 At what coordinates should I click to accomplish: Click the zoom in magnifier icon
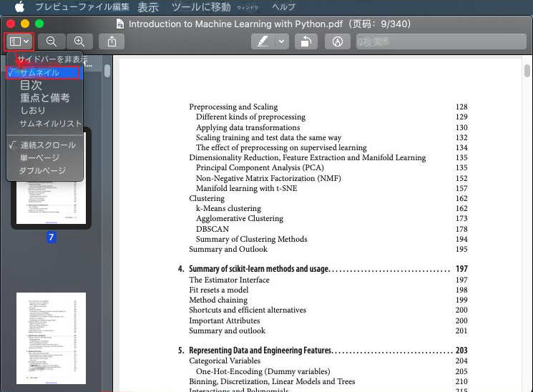coord(79,41)
